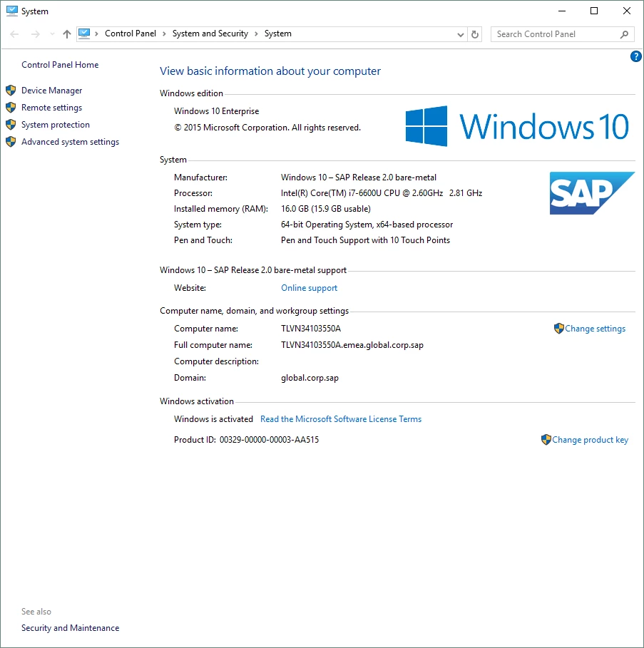This screenshot has width=644, height=648.
Task: Open the recent locations dropdown arrow
Action: (52, 34)
